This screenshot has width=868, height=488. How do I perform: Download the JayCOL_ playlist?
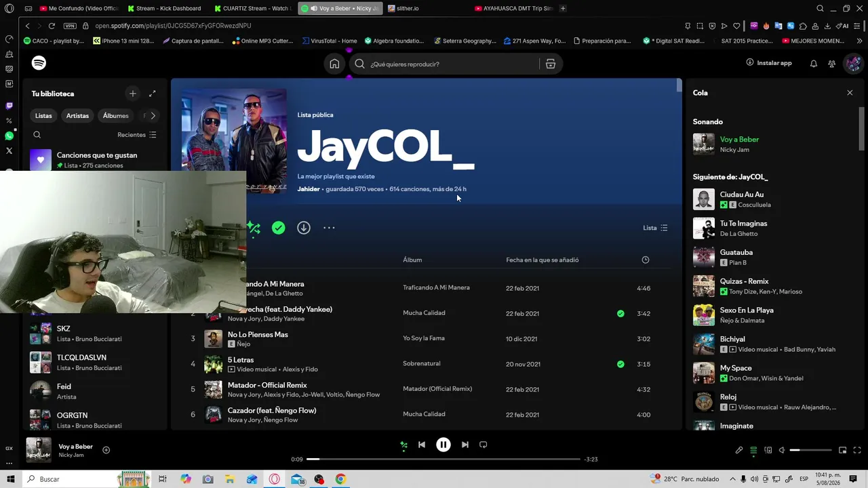[304, 228]
